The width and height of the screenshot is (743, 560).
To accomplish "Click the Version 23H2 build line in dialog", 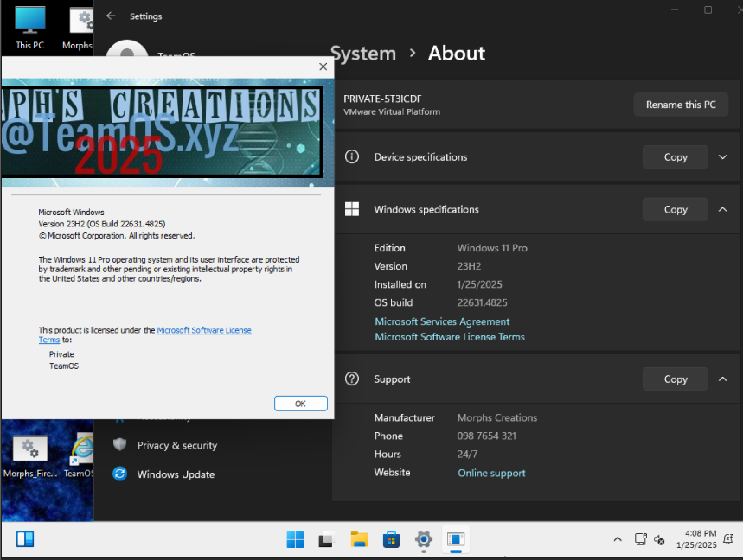I will [102, 224].
